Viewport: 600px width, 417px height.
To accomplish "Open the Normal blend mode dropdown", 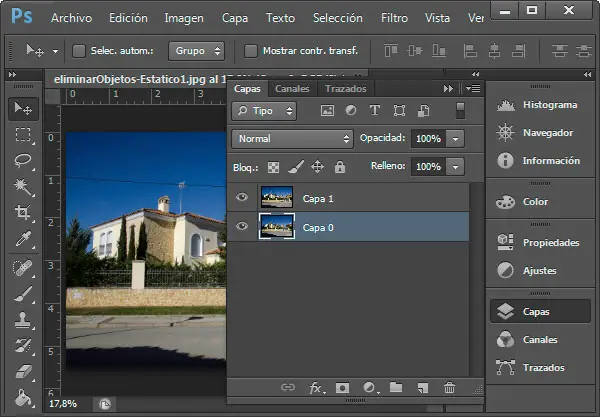I will click(292, 138).
